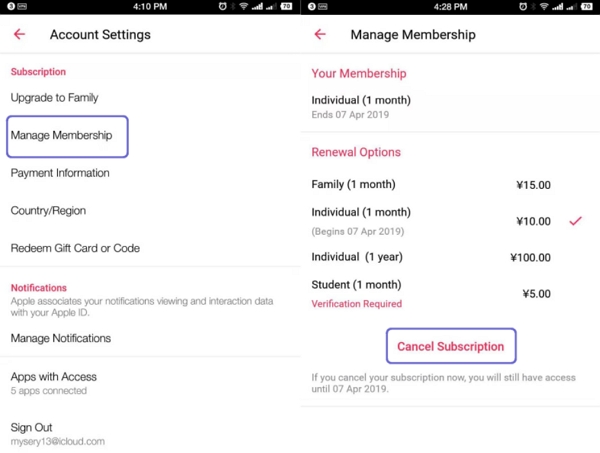Tap Verification Required link under Student
600x453 pixels.
(x=357, y=304)
